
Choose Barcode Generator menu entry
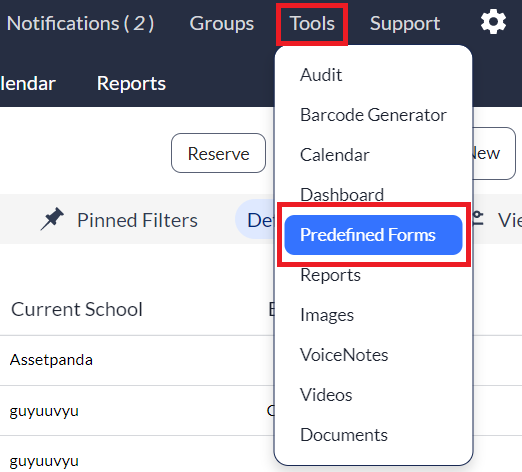pos(373,115)
